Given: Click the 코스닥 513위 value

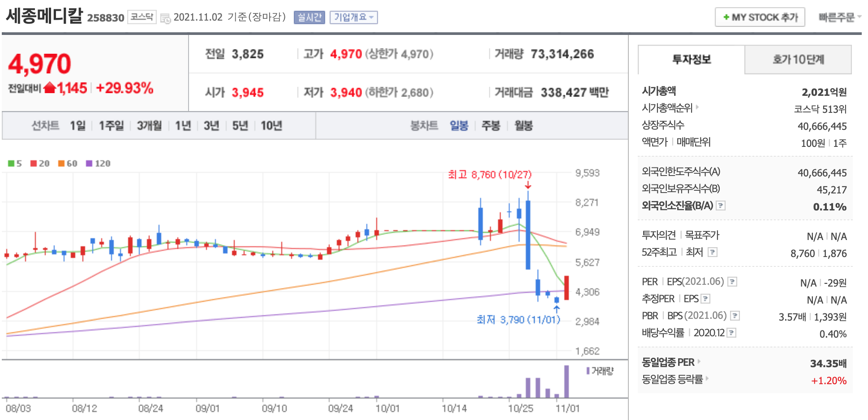Looking at the screenshot, I should pos(821,109).
